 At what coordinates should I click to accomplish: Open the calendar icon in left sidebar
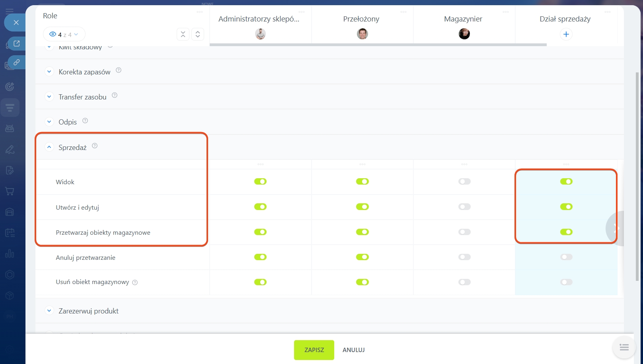click(x=10, y=233)
